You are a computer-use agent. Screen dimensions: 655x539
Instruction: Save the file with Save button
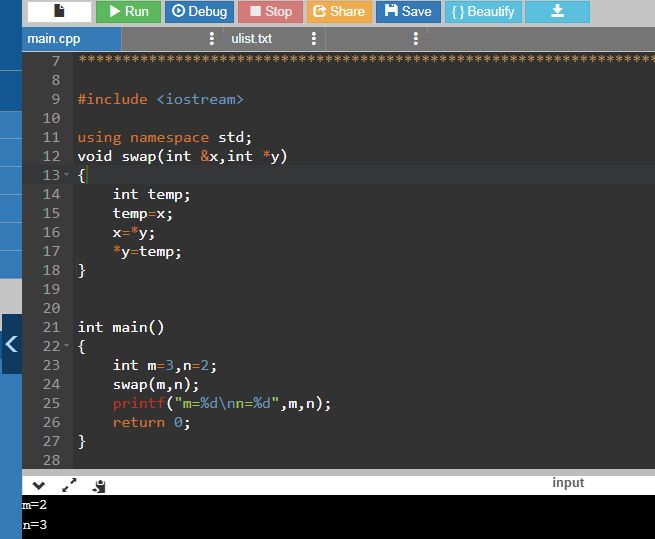point(407,12)
